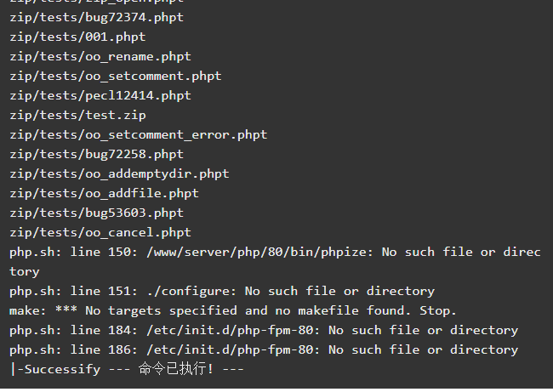The image size is (553, 392).
Task: Click the zip/tests/test.zip line
Action: click(77, 116)
